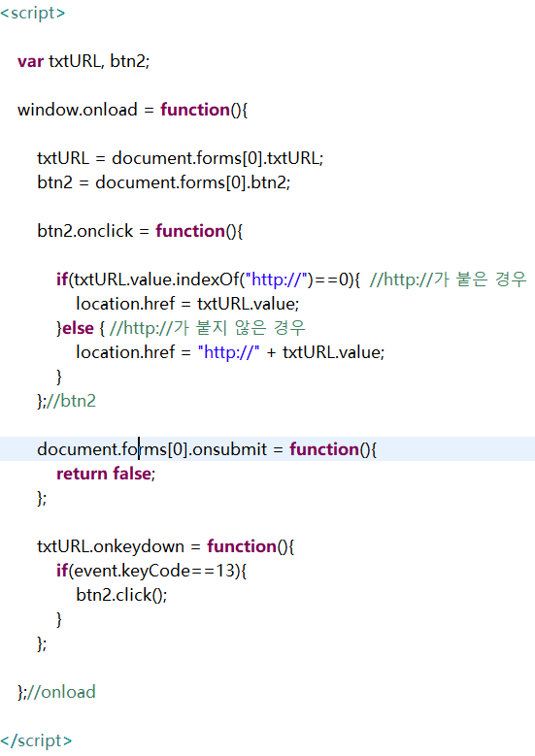Click the opening <script> tag line
The width and height of the screenshot is (535, 756).
pos(33,13)
